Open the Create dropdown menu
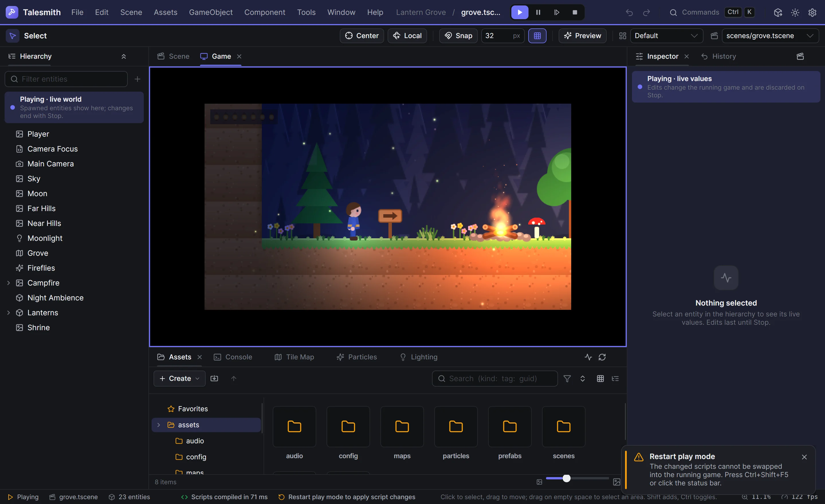 (179, 379)
